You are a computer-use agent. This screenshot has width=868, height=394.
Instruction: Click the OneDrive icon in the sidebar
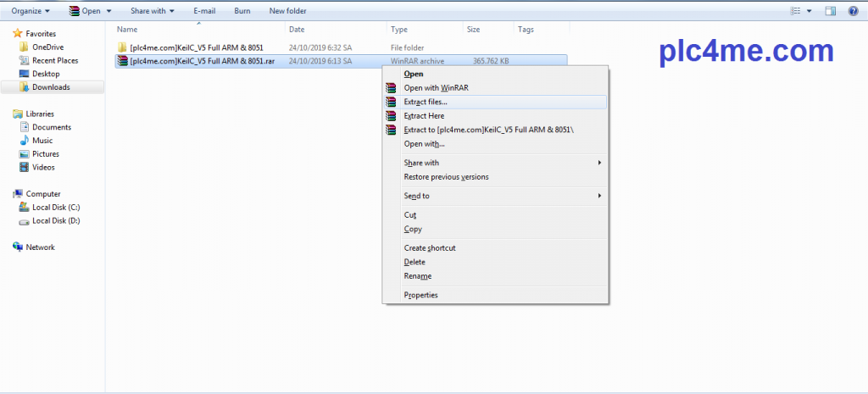pyautogui.click(x=24, y=47)
